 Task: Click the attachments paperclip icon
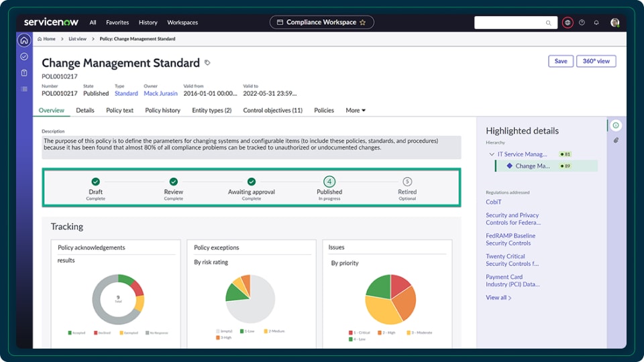pos(616,140)
